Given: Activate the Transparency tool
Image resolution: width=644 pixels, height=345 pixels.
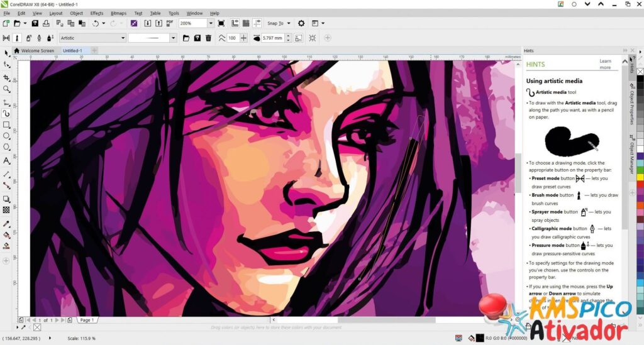Looking at the screenshot, I should [6, 210].
